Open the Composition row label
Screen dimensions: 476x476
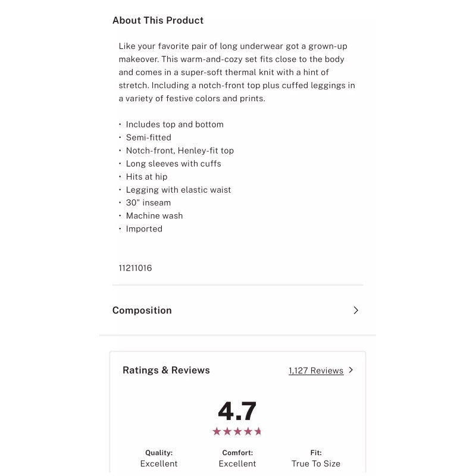coord(142,310)
